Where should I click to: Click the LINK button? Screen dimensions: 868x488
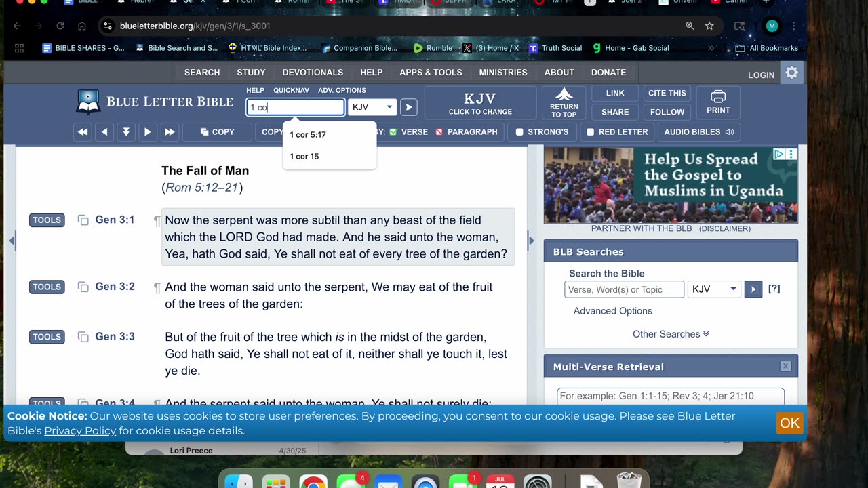[x=615, y=94]
